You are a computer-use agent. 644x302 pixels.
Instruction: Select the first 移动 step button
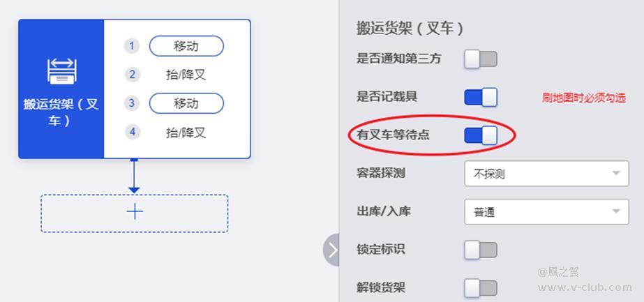pos(186,46)
